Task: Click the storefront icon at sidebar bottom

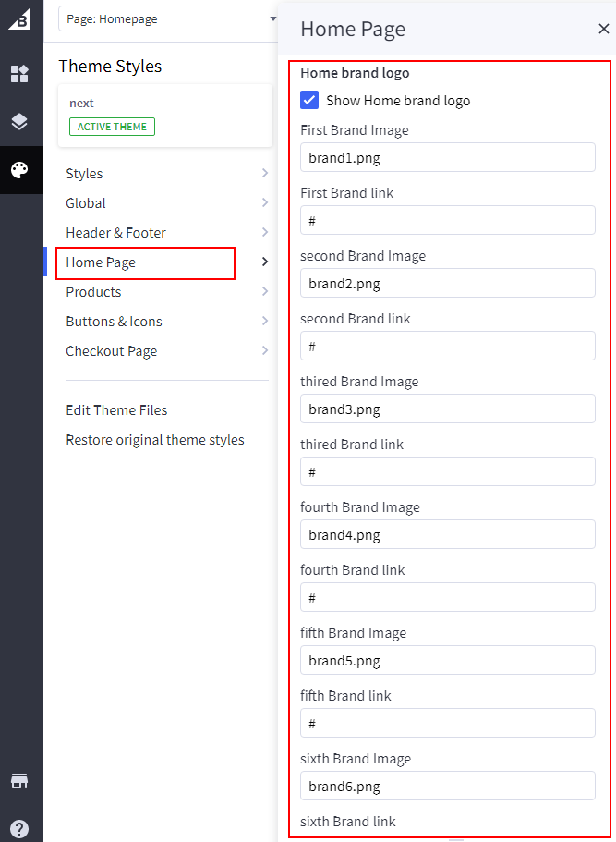Action: coord(20,781)
